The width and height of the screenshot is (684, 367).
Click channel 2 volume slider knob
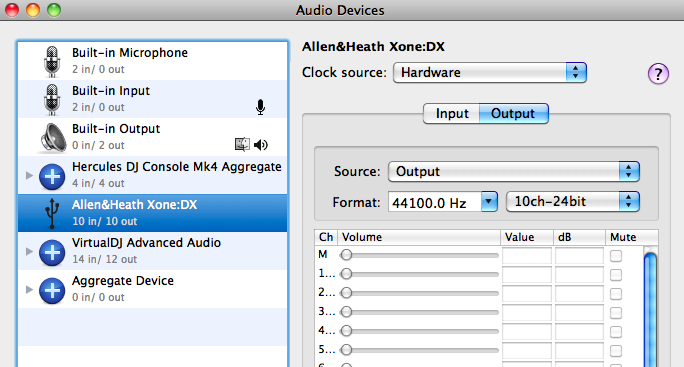[346, 293]
